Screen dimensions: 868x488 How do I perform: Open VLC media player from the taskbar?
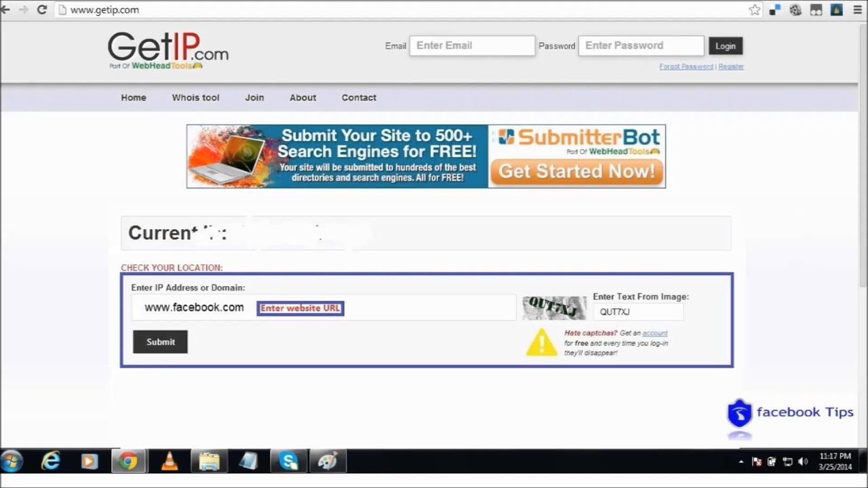[170, 462]
